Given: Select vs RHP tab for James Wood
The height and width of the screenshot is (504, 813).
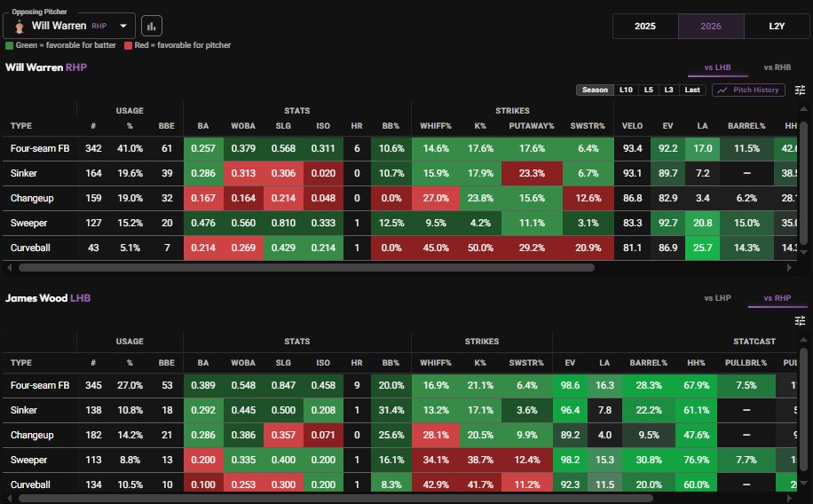Looking at the screenshot, I should 777,298.
